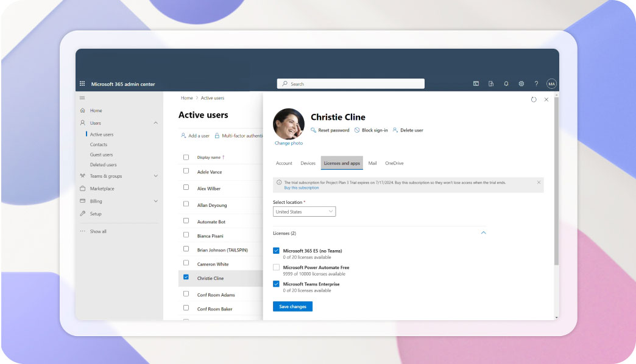This screenshot has width=636, height=364.
Task: Dismiss the trial subscription notice
Action: 539,182
